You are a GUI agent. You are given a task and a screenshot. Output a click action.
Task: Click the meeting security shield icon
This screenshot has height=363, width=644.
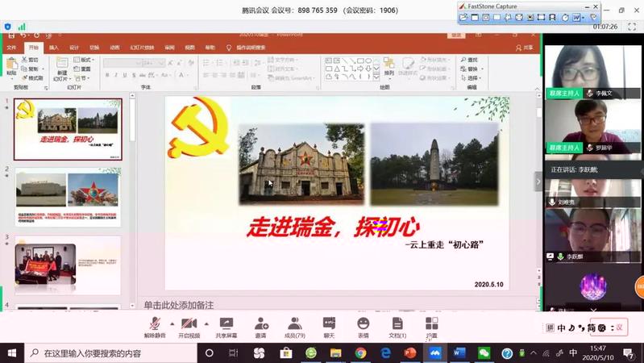[7, 27]
